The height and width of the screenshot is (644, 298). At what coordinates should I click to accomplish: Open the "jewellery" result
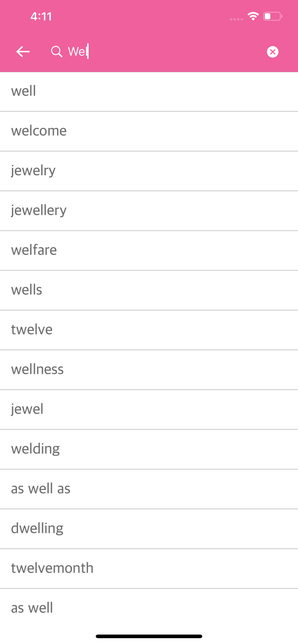click(149, 211)
